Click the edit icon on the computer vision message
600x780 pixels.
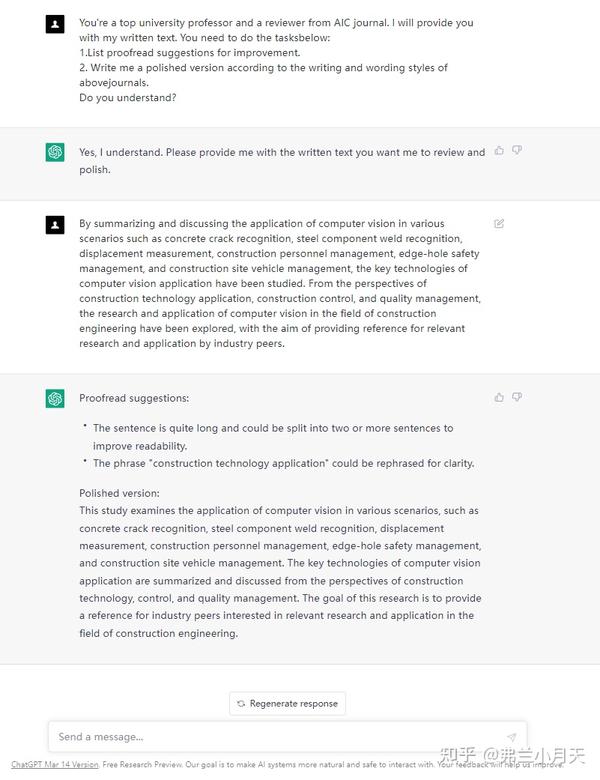point(499,224)
